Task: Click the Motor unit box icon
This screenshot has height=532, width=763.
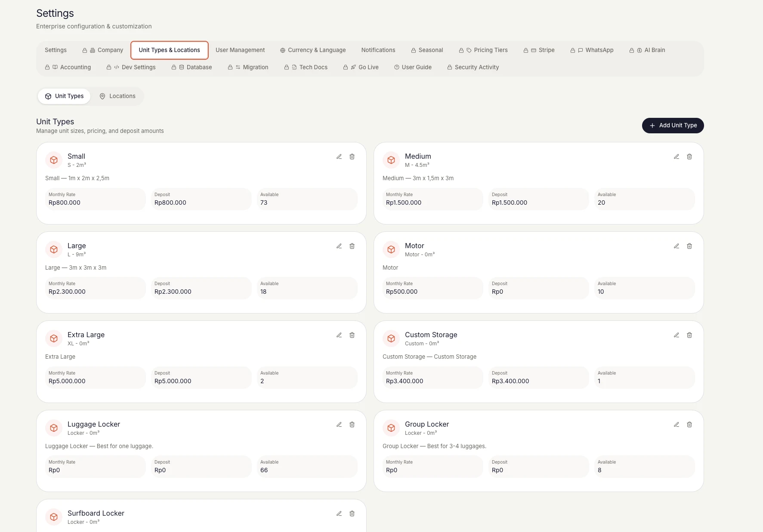Action: pyautogui.click(x=391, y=249)
